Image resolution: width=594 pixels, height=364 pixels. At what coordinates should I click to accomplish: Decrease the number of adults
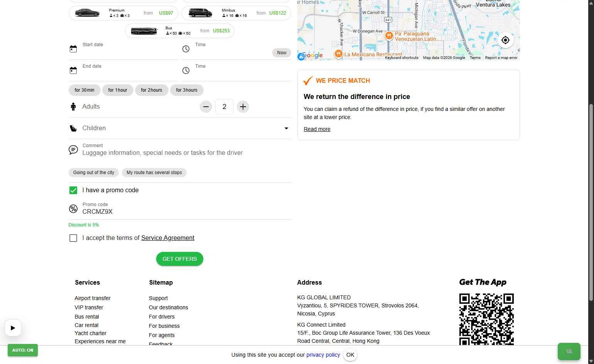pyautogui.click(x=206, y=107)
